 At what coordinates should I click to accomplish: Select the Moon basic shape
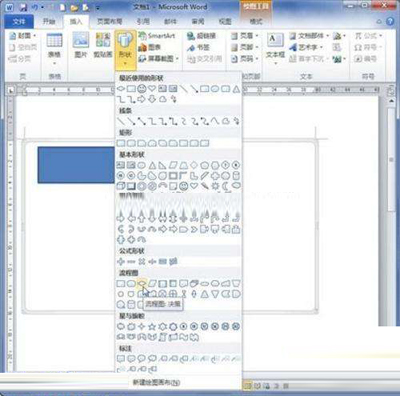coord(226,186)
